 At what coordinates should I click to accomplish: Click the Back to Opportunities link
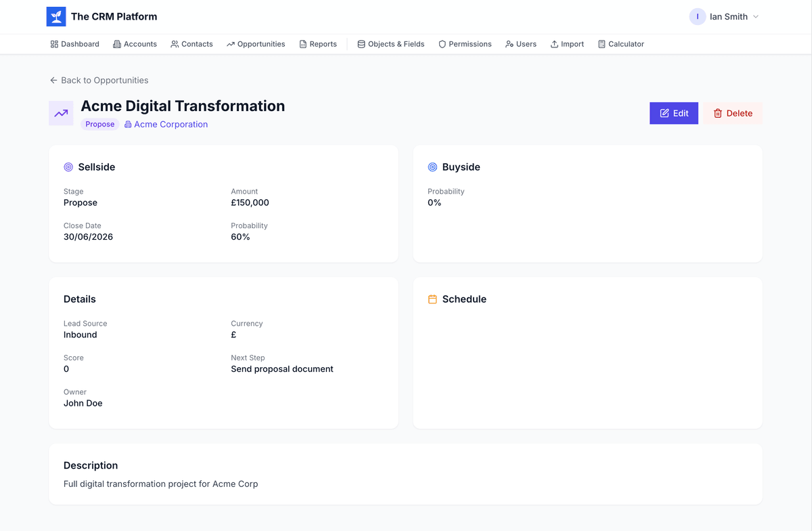pyautogui.click(x=99, y=80)
